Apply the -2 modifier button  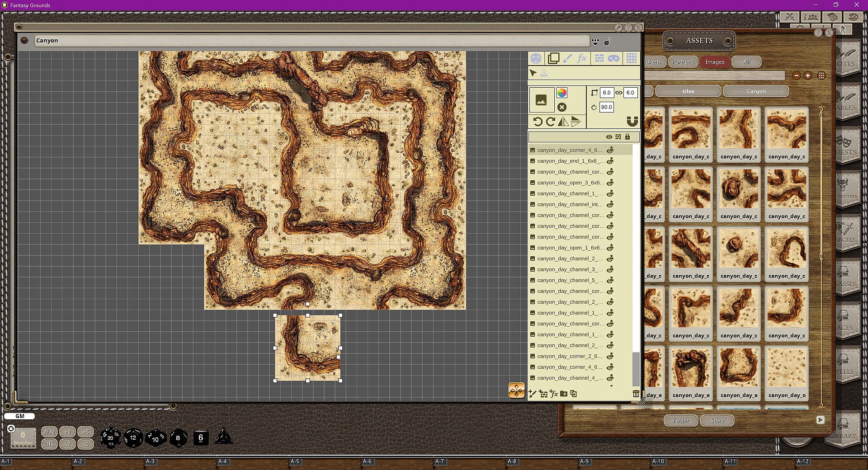click(67, 444)
